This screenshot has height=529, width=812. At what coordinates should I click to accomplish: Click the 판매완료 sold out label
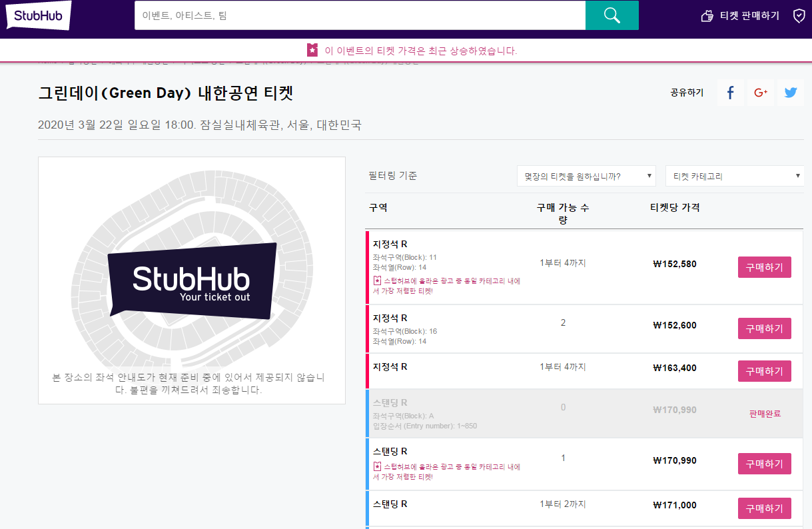(765, 414)
